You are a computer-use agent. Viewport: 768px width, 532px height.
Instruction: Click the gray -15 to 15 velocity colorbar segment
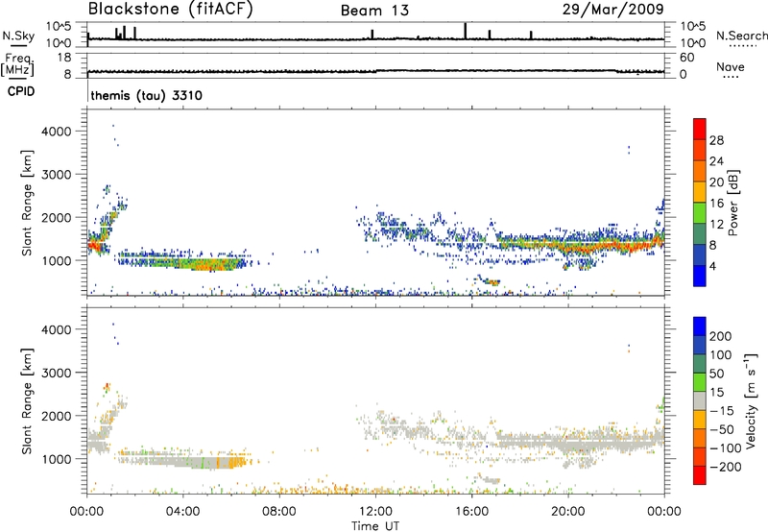(700, 400)
